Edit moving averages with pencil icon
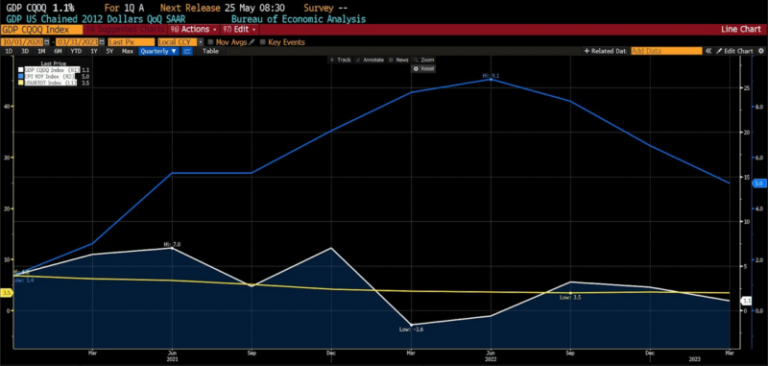Viewport: 768px width, 366px height. point(252,42)
